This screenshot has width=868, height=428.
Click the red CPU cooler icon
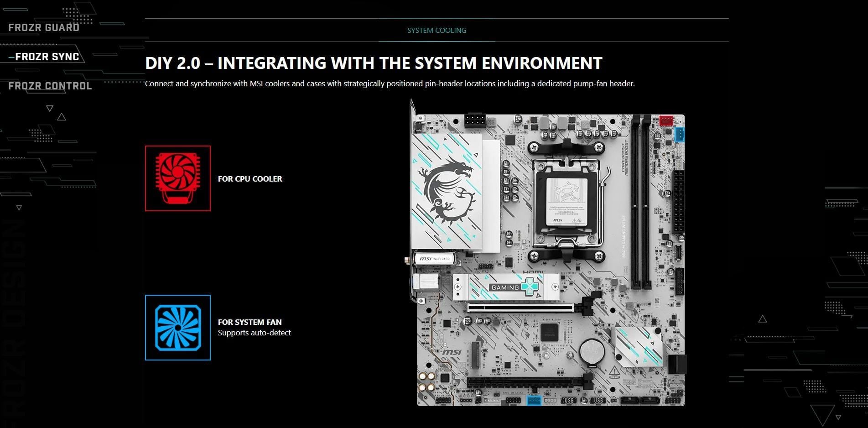[177, 178]
